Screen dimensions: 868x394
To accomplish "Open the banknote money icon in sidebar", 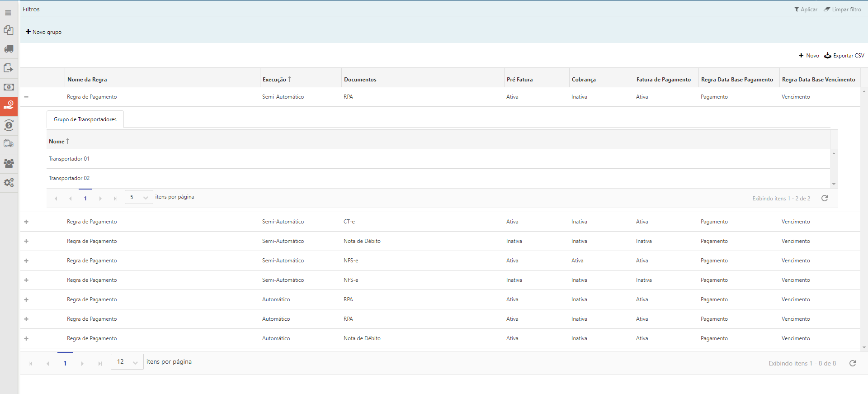I will pos(9,87).
